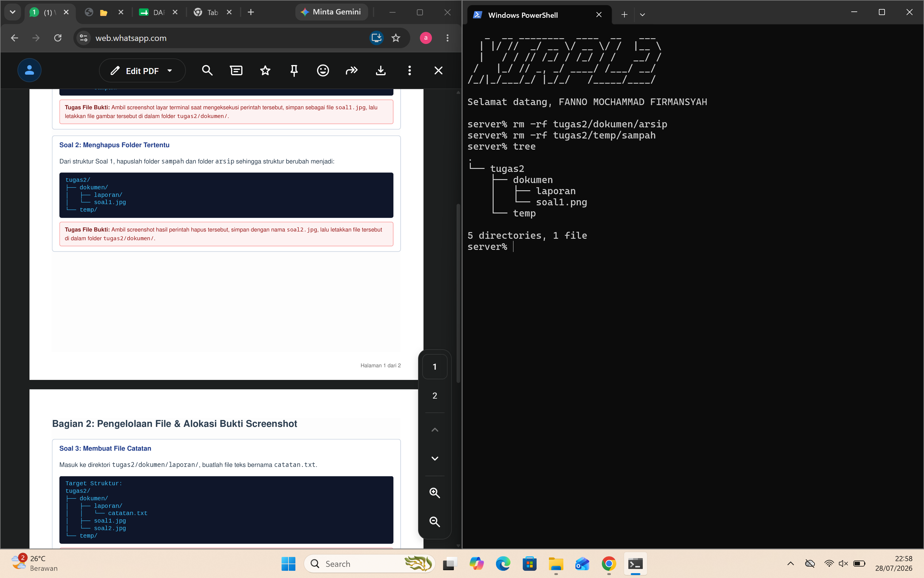Check the battery status icon
Screen dimensions: 924x578
click(x=859, y=564)
